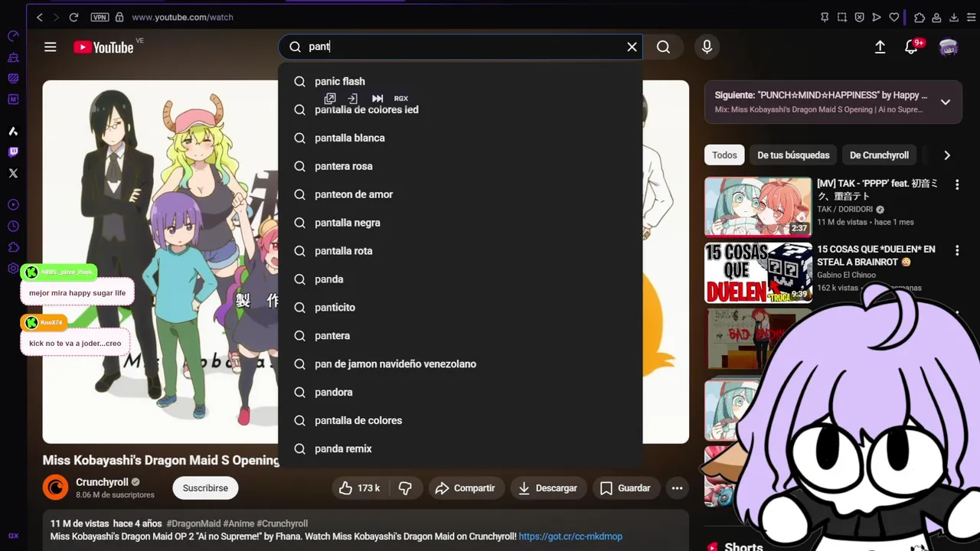
Task: Choose the 'panticito' suggestion
Action: click(x=460, y=308)
